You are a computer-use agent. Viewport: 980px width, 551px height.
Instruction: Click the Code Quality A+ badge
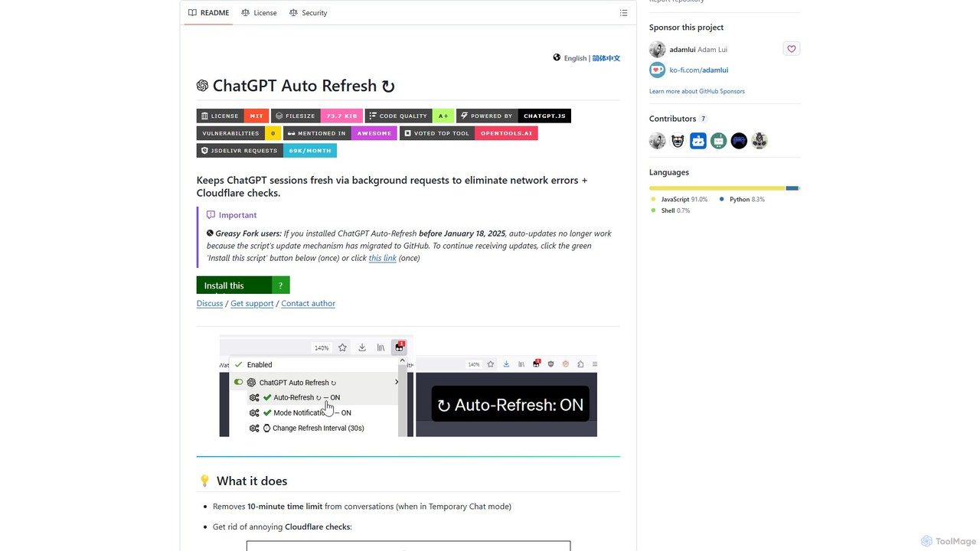[x=409, y=116]
